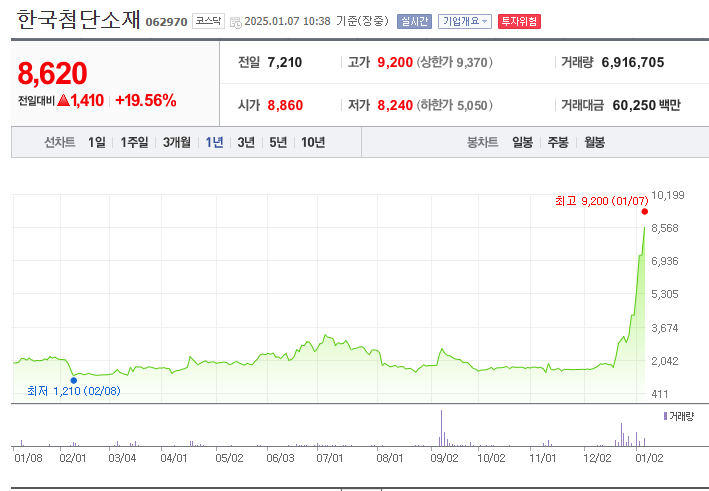This screenshot has width=709, height=491.
Task: Click the 선차트 section label
Action: click(59, 142)
